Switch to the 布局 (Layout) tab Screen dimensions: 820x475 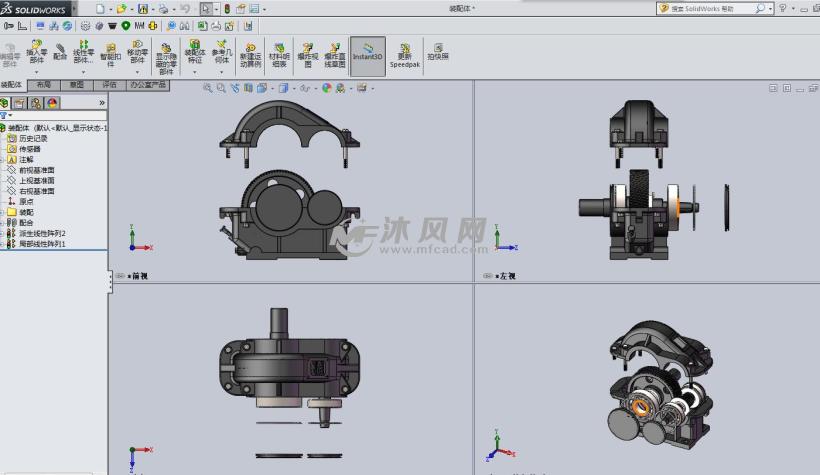pyautogui.click(x=43, y=86)
